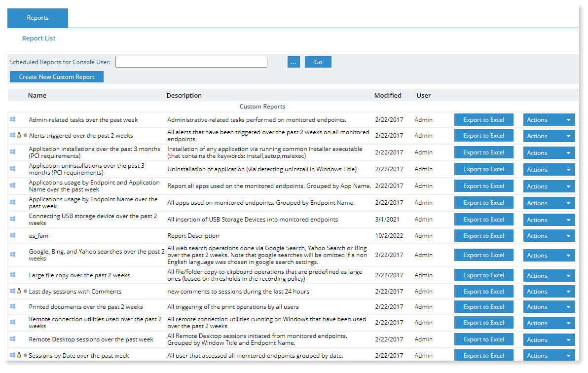Expand Actions menu for es_fam report
Viewport: 588px width, 373px height.
point(549,236)
